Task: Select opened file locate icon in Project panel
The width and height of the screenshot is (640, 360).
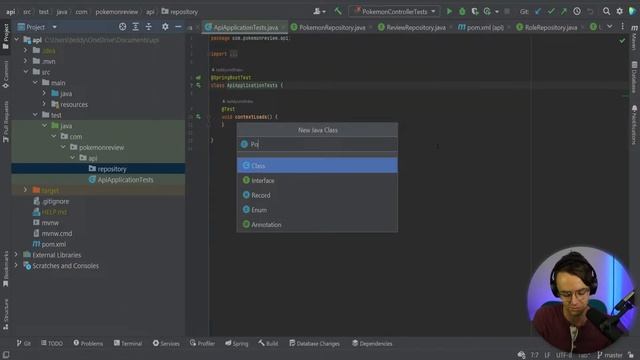Action: (122, 27)
